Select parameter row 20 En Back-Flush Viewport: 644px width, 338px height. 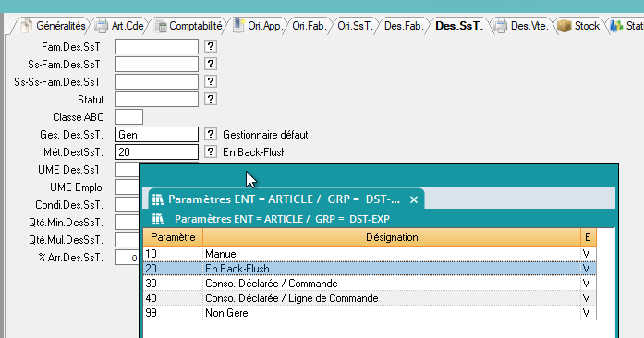[x=370, y=269]
